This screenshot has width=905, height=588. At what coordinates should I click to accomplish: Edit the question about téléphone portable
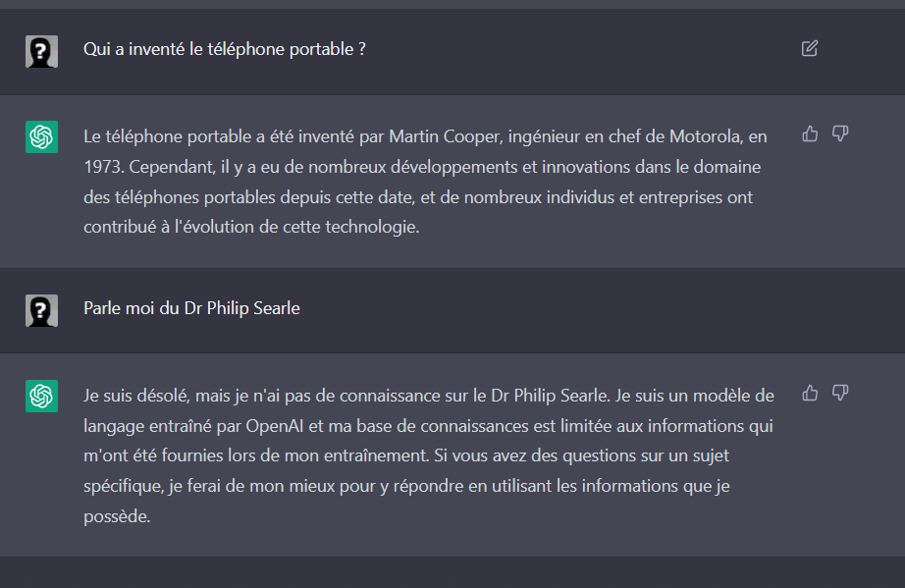[x=809, y=48]
